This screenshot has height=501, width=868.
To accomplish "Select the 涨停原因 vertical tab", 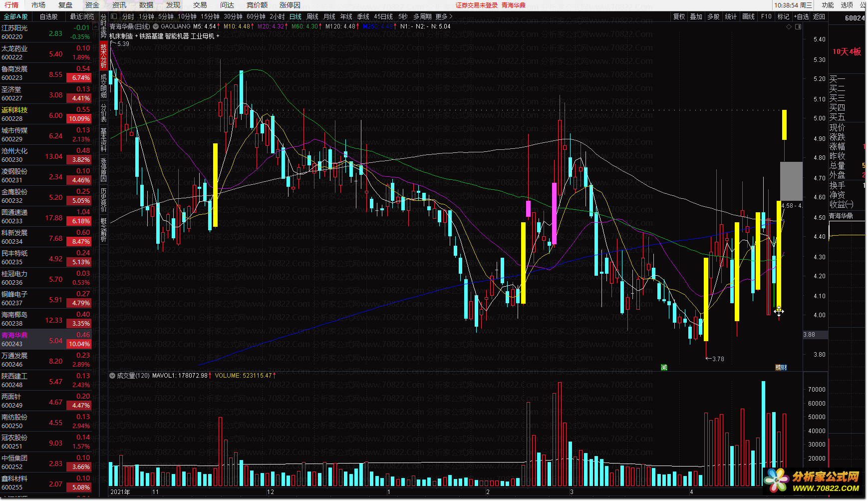I will (x=103, y=169).
